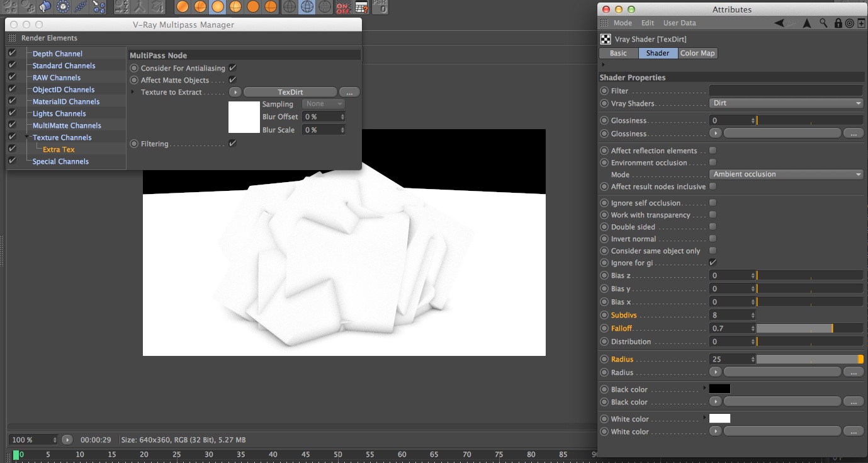Uncheck the Depth Channel row checkmark
Viewport: 868px width, 463px height.
pyautogui.click(x=12, y=54)
